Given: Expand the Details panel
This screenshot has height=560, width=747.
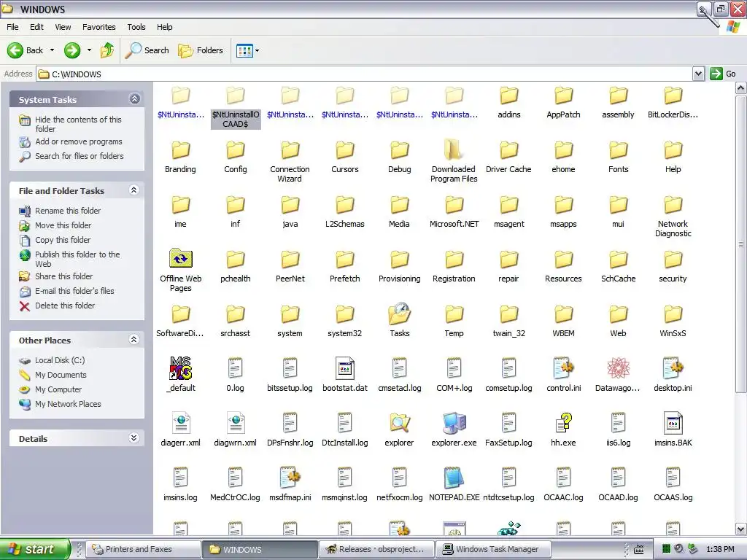Looking at the screenshot, I should coord(134,438).
